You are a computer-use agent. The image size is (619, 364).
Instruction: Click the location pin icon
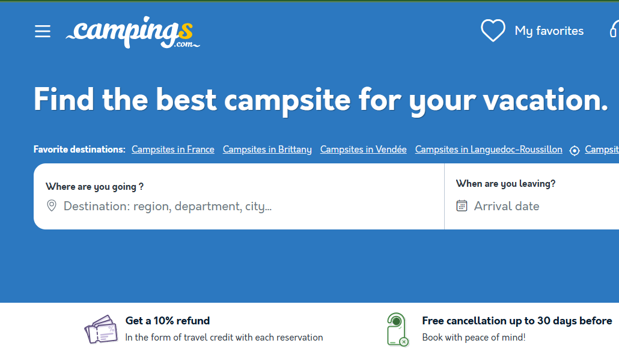52,206
